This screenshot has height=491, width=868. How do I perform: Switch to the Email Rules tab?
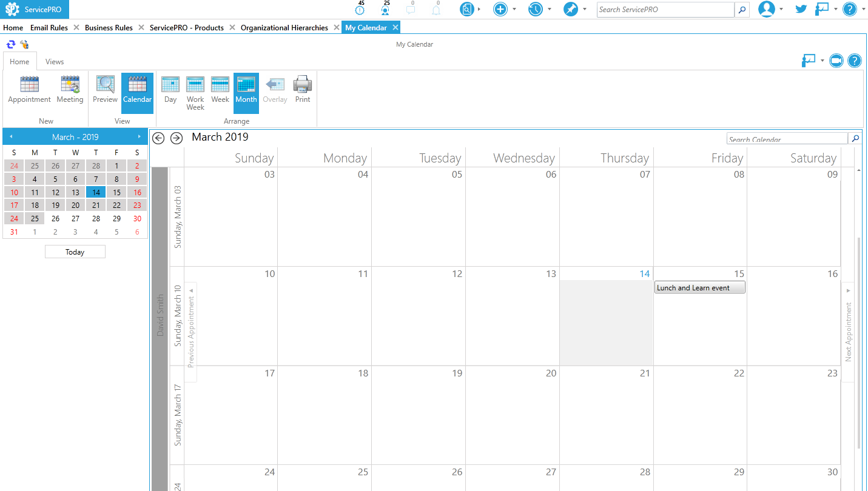[49, 27]
